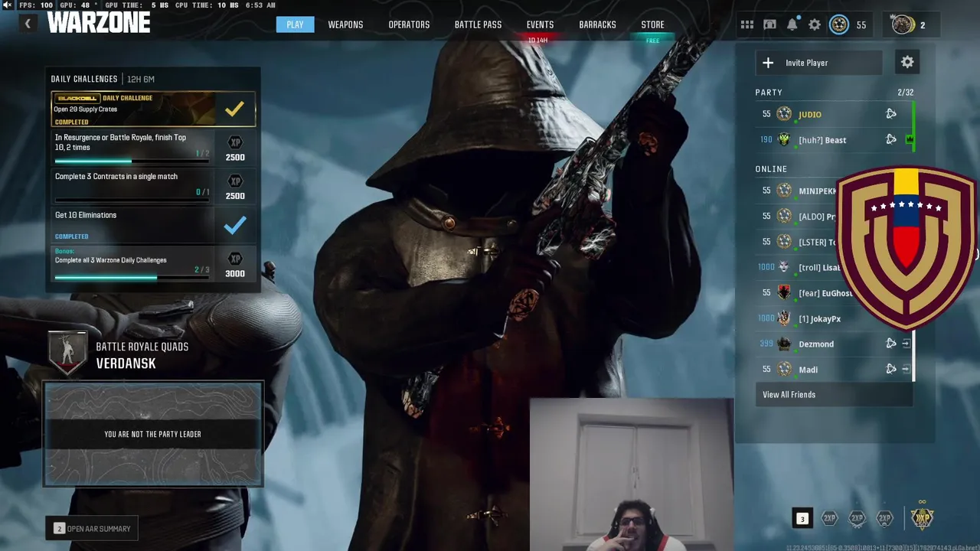Click the token key 3 prompt

pyautogui.click(x=802, y=518)
